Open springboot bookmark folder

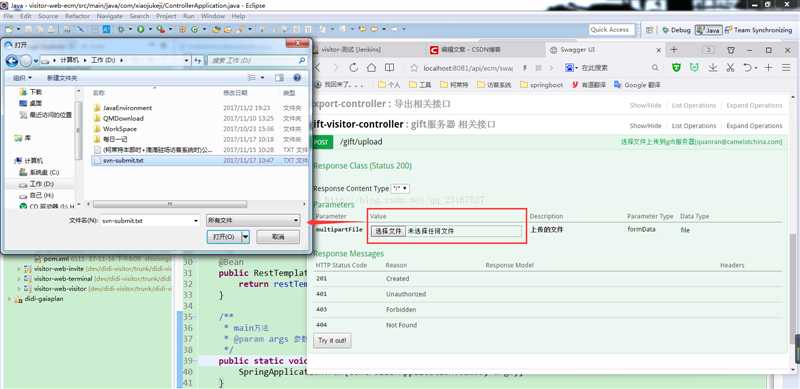click(541, 85)
